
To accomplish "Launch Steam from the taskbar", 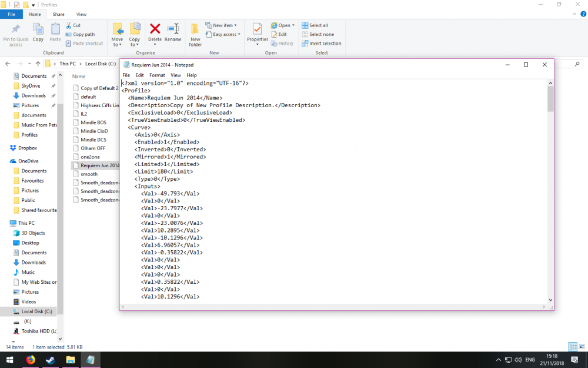I will (51, 360).
